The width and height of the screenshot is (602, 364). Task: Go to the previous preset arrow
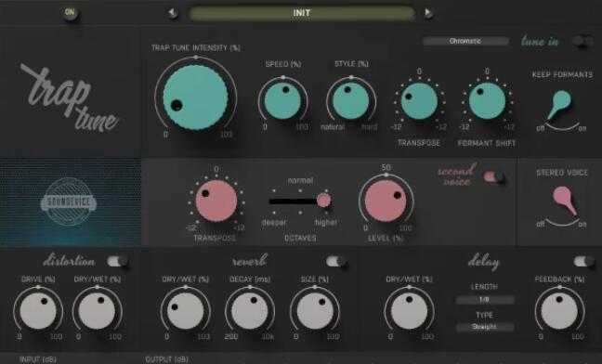(x=173, y=13)
